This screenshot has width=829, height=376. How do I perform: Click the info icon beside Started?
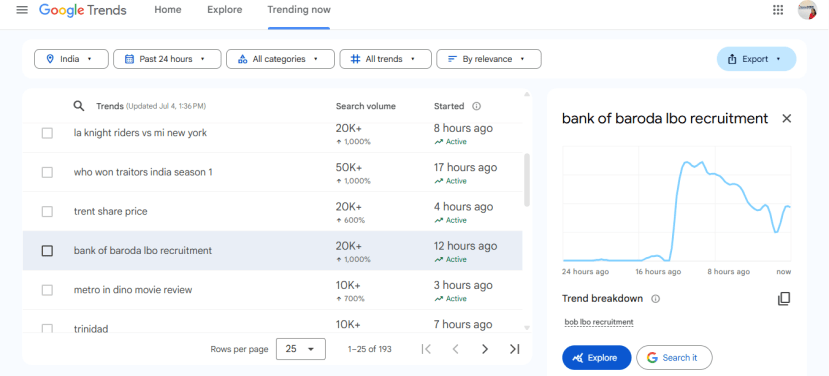click(476, 106)
